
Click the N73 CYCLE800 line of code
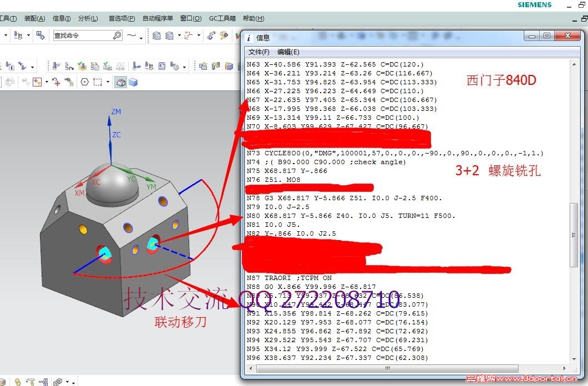tap(395, 153)
